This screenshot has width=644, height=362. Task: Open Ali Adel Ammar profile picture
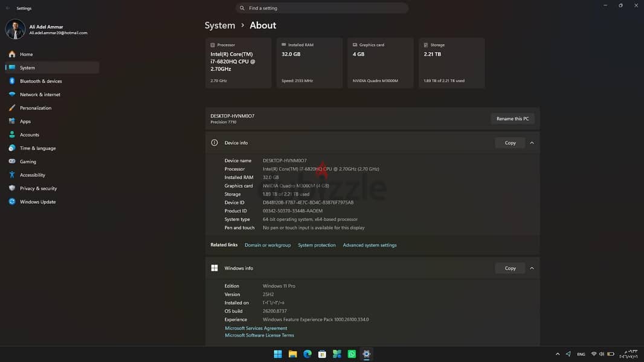click(x=15, y=30)
